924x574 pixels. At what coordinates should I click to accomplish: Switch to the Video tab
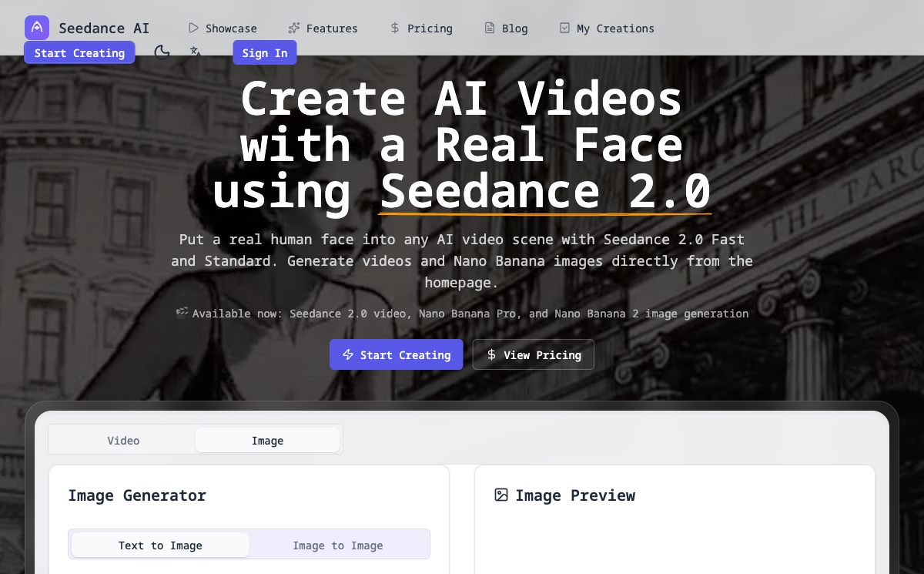pyautogui.click(x=123, y=440)
